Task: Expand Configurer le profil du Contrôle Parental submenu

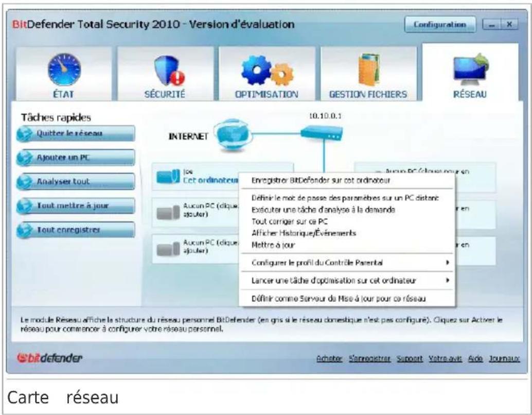Action: point(347,263)
